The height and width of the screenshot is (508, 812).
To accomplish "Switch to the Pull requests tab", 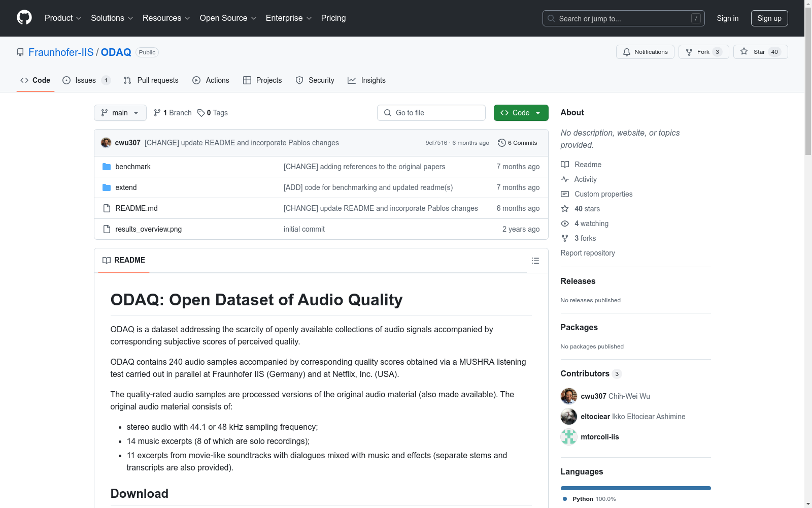I will pyautogui.click(x=151, y=80).
